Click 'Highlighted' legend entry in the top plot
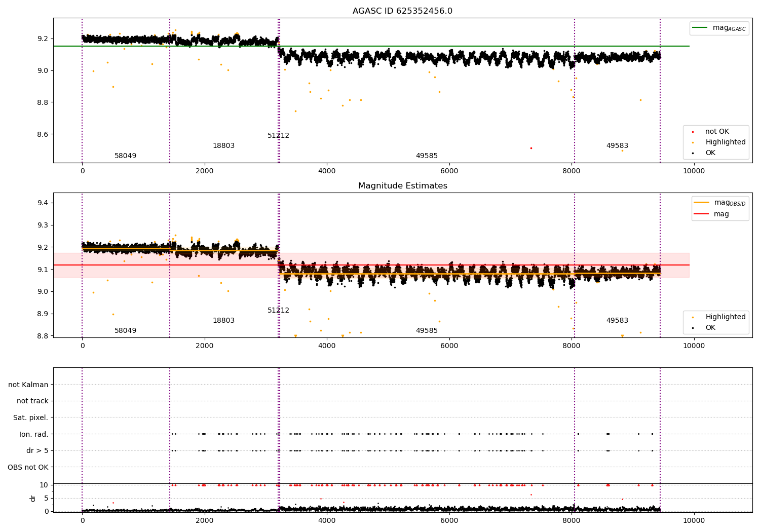This screenshot has width=760, height=532. [x=725, y=142]
